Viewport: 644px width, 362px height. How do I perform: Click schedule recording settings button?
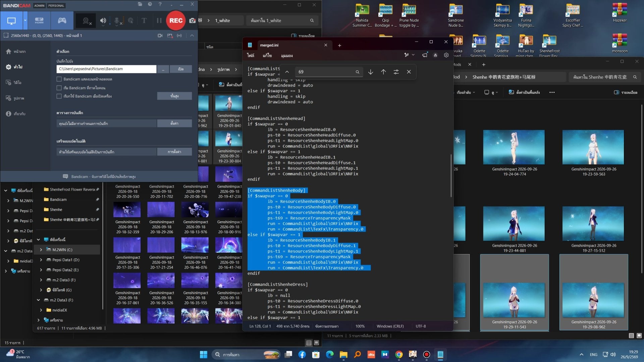(174, 123)
